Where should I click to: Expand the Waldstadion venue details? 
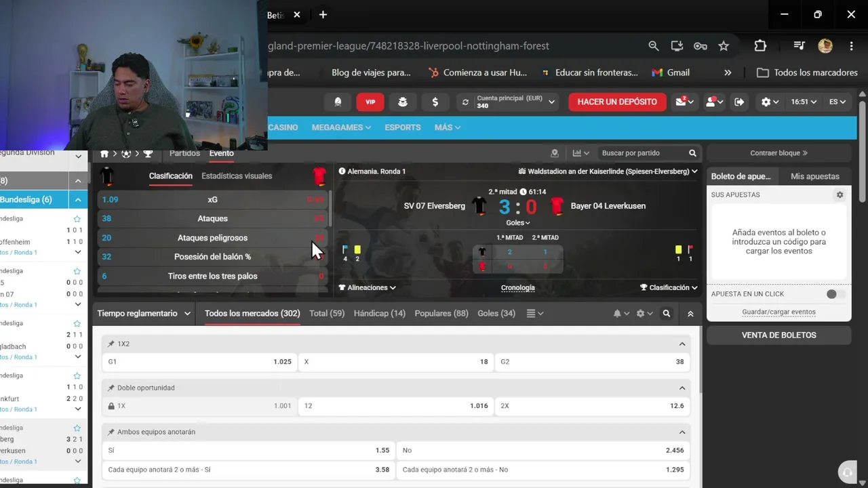[x=608, y=171]
